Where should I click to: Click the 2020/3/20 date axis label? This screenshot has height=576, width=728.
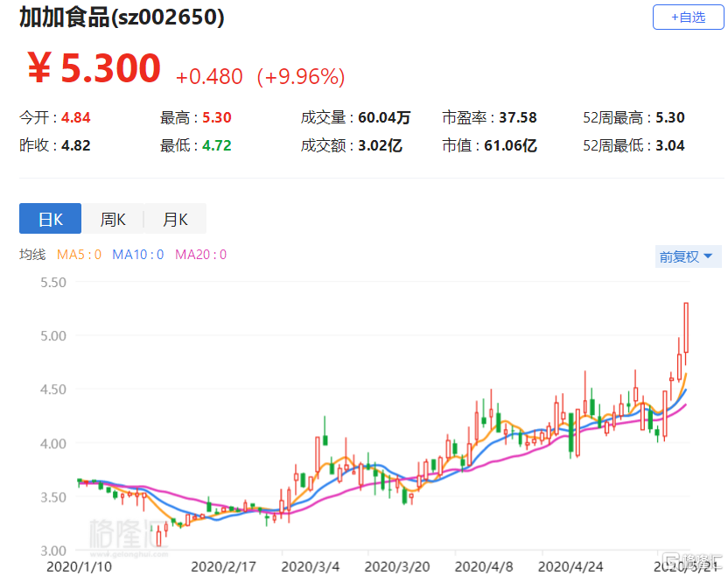[397, 566]
